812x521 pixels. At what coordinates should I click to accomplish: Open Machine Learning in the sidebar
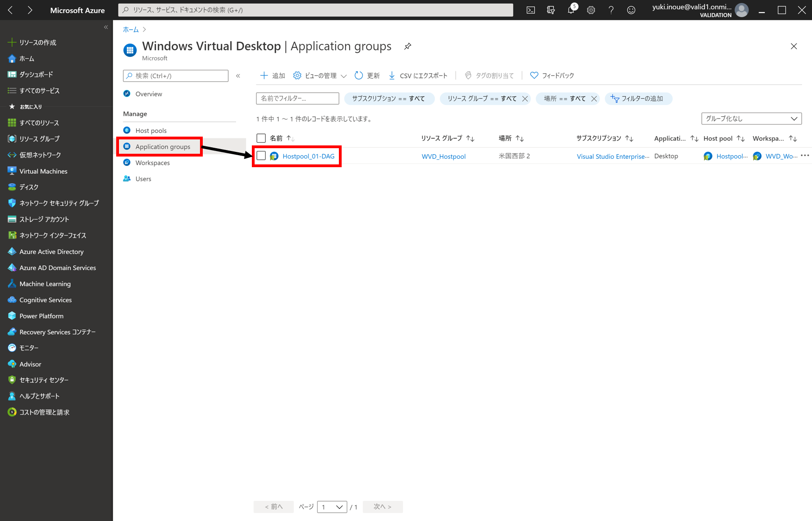[45, 284]
